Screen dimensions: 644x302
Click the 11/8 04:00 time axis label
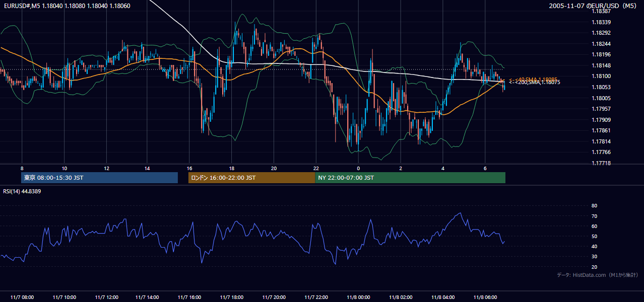tap(443, 297)
